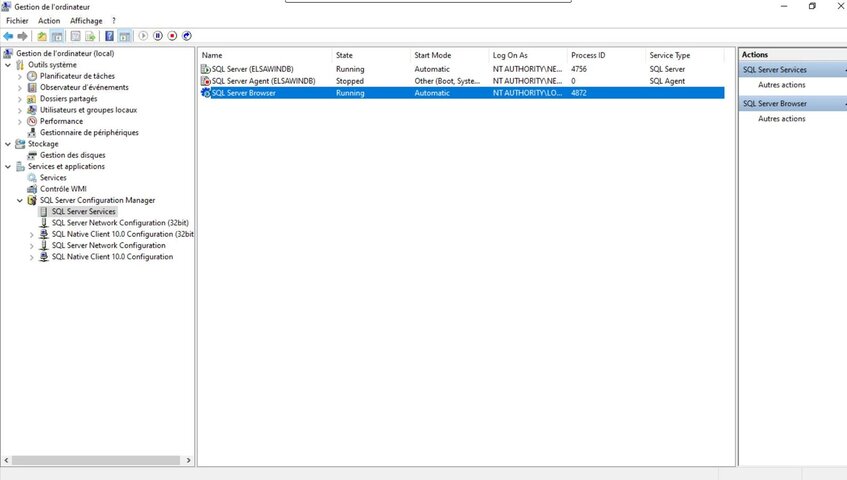Click the Performance monitor icon
The height and width of the screenshot is (480, 847).
32,121
